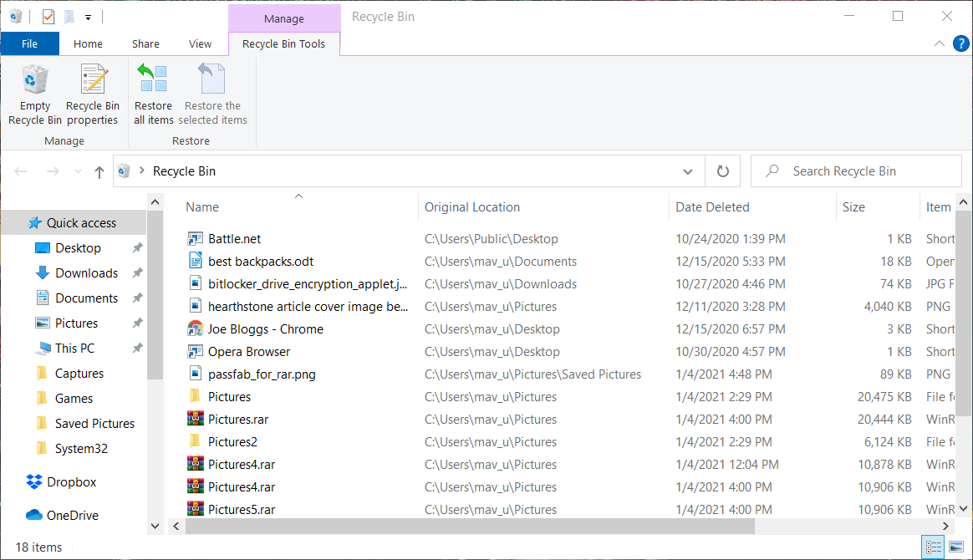Select Downloads in Quick access

(x=86, y=272)
